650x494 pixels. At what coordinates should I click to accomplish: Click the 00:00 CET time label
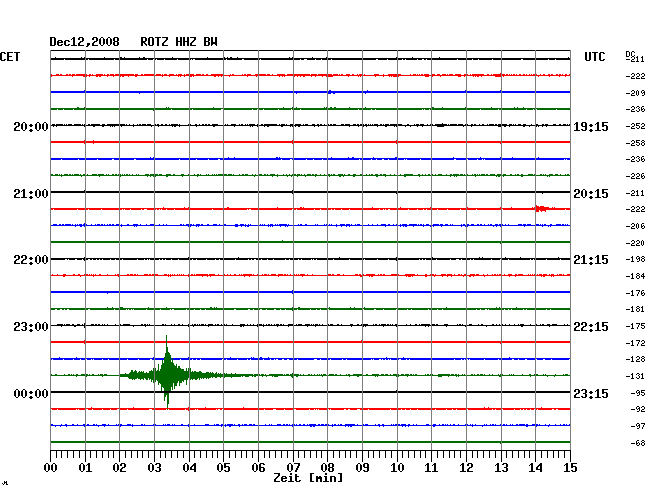[31, 393]
